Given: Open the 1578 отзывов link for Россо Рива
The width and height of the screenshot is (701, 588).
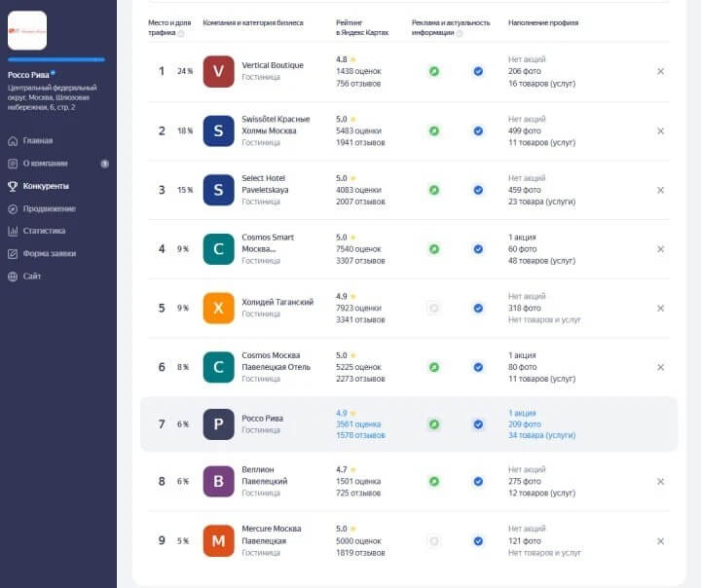Looking at the screenshot, I should click(x=360, y=435).
